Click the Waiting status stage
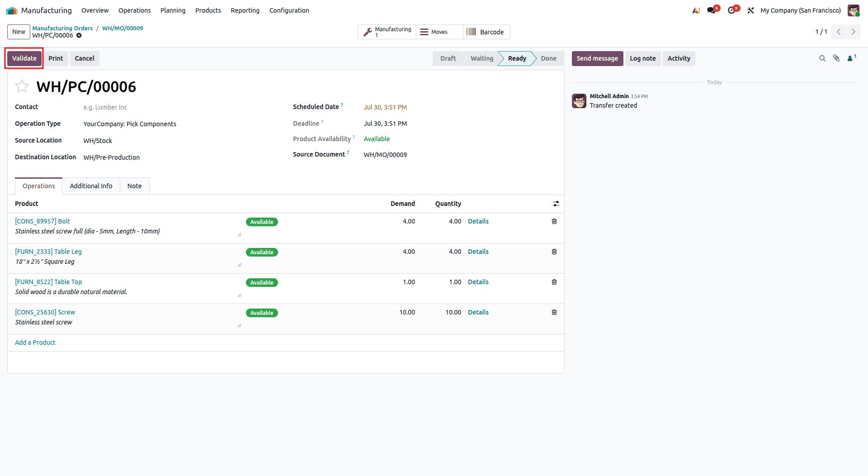 click(482, 58)
